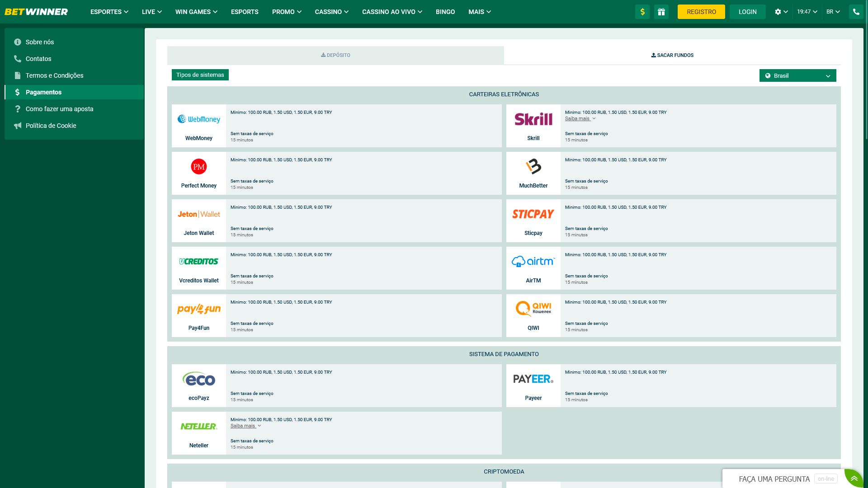Screen dimensions: 868x488
Task: Select Pagamentos from the sidebar menu
Action: click(43, 92)
